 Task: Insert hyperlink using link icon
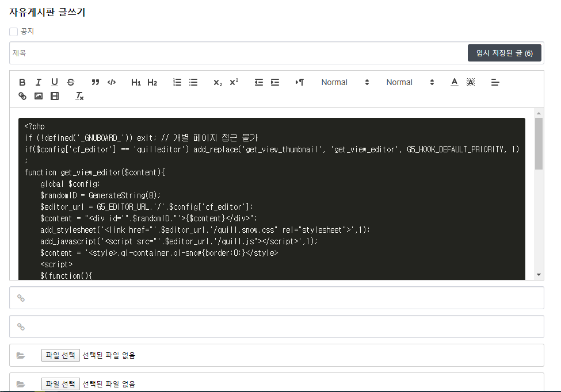point(22,96)
